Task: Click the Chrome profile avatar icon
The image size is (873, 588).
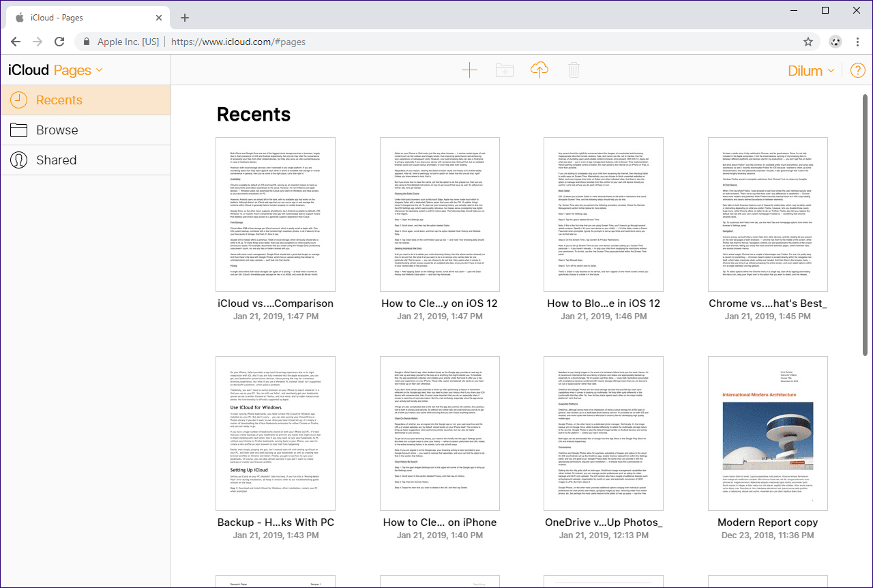Action: [x=835, y=42]
